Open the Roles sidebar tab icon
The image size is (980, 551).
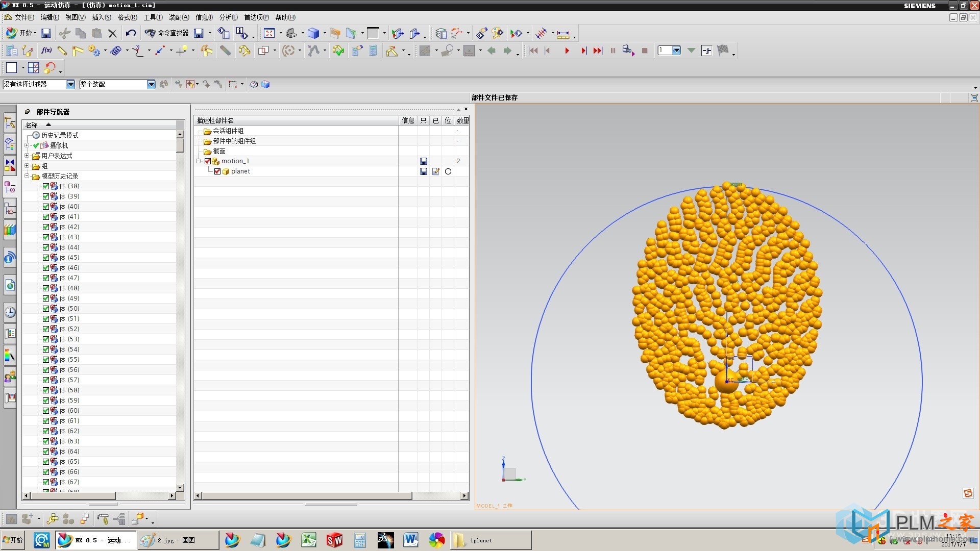(x=10, y=377)
